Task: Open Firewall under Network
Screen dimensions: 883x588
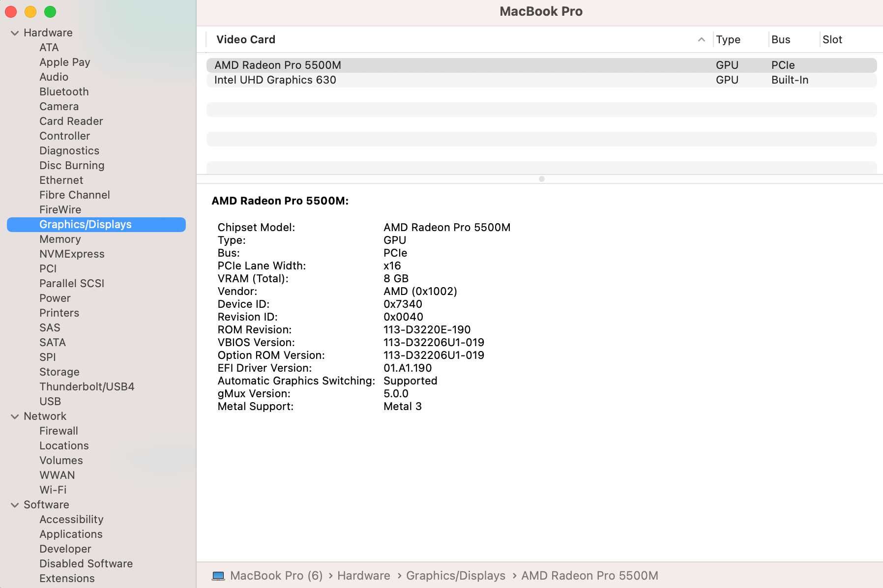Action: tap(59, 431)
